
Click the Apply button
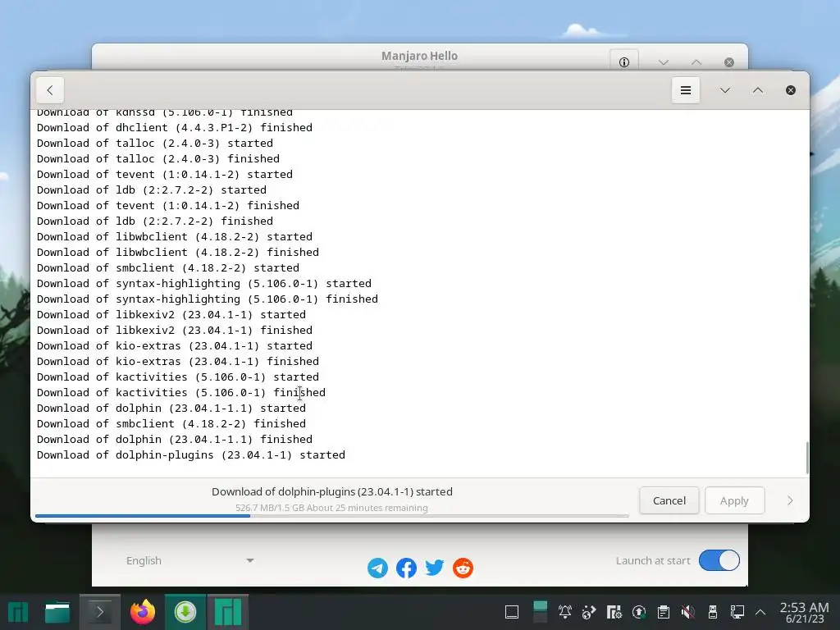pyautogui.click(x=734, y=500)
